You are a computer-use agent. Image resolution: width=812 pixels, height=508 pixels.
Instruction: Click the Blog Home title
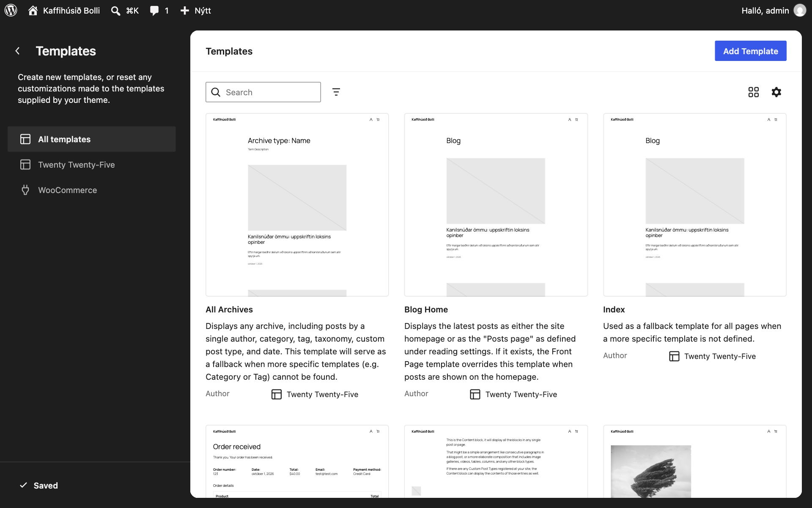(426, 309)
